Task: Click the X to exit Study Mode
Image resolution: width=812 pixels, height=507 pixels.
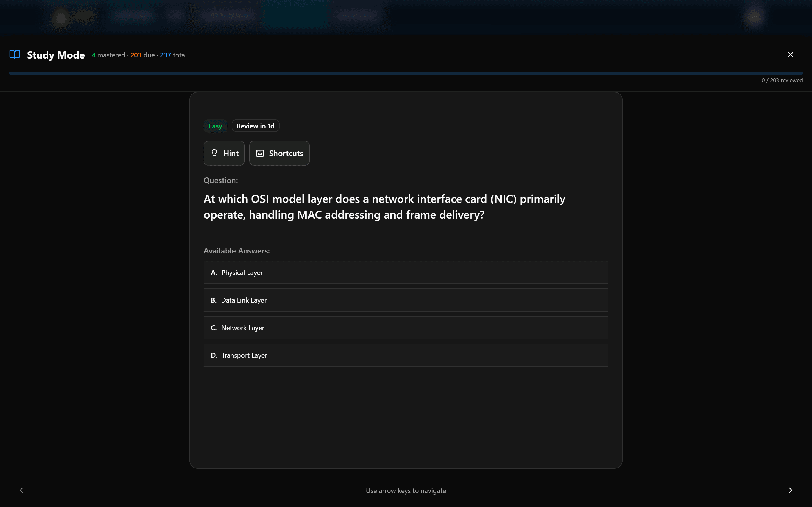Action: tap(790, 54)
